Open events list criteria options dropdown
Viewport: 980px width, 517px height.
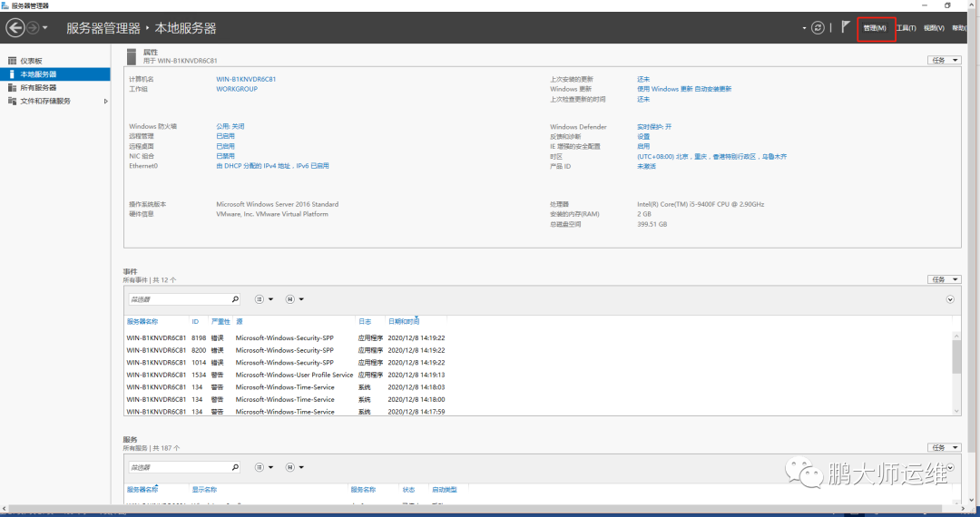[x=264, y=299]
